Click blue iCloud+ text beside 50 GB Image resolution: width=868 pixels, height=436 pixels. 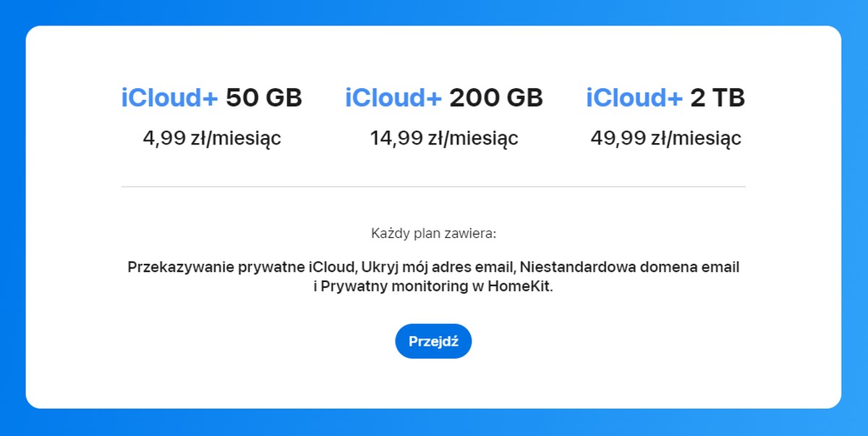pyautogui.click(x=169, y=98)
